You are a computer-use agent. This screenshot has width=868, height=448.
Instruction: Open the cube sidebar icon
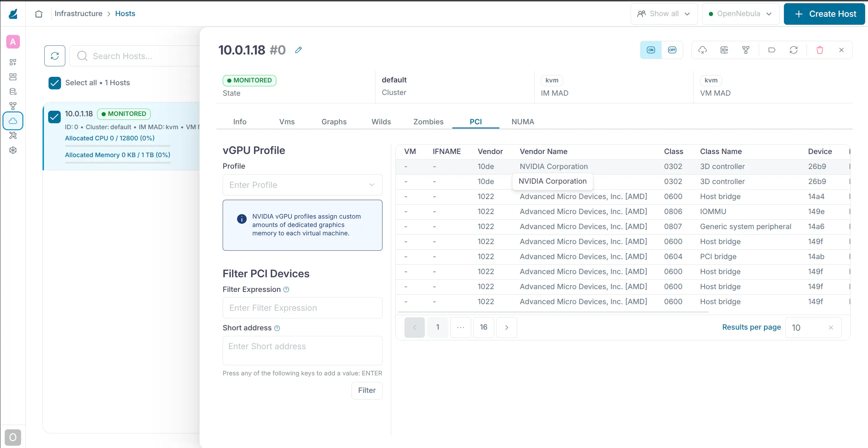point(13,150)
